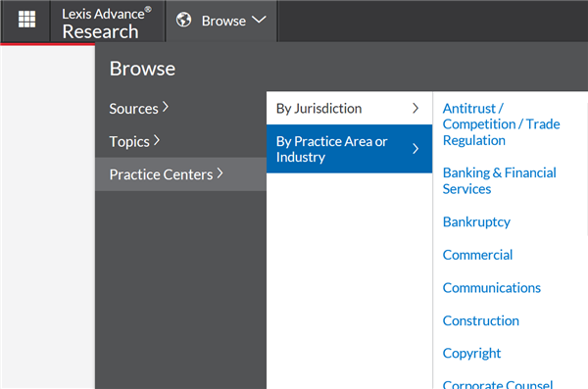Open Antitrust / Competition / Trade Regulation link
The width and height of the screenshot is (588, 389).
[502, 124]
